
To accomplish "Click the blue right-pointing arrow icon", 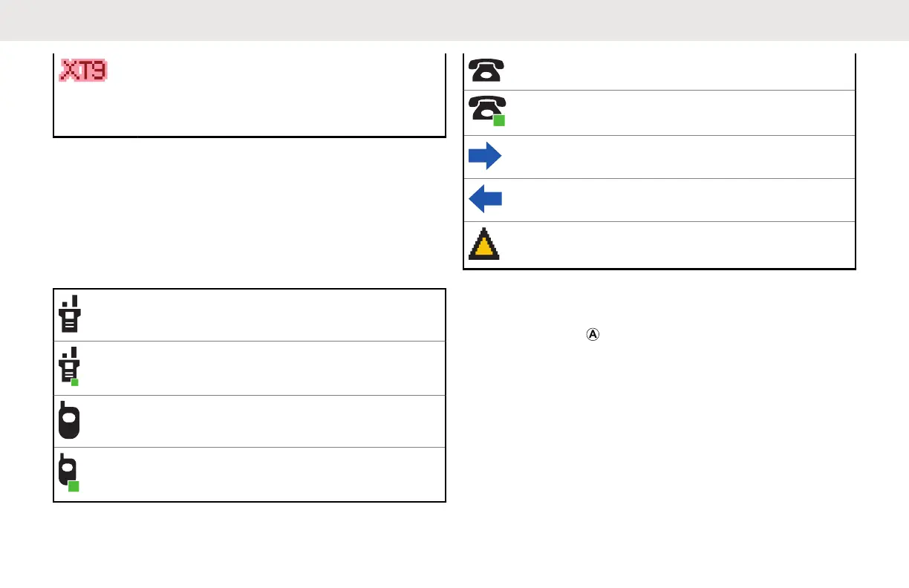I will (x=485, y=157).
